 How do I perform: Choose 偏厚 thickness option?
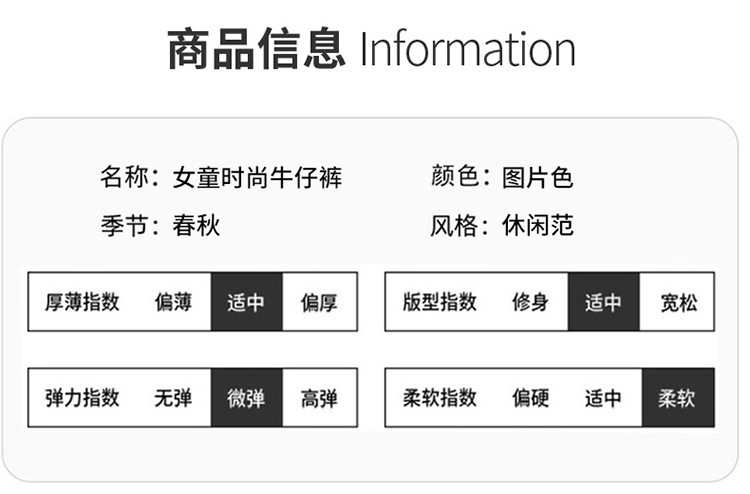click(x=319, y=301)
